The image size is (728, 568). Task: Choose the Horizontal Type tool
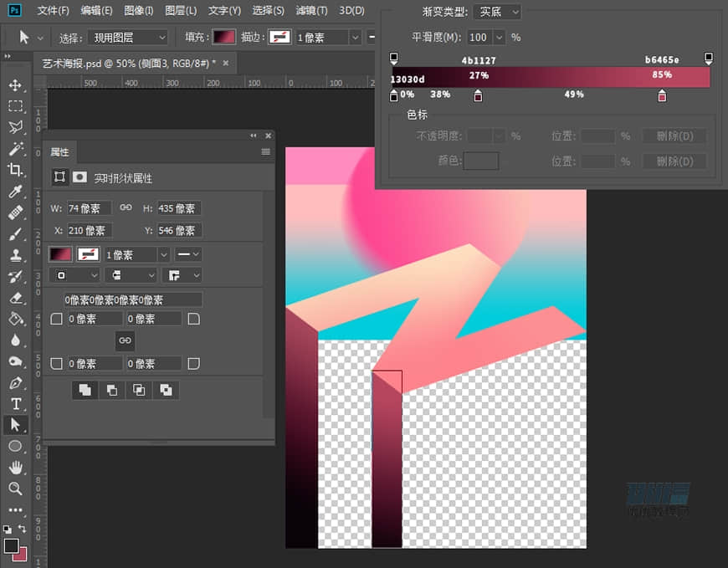pyautogui.click(x=15, y=404)
